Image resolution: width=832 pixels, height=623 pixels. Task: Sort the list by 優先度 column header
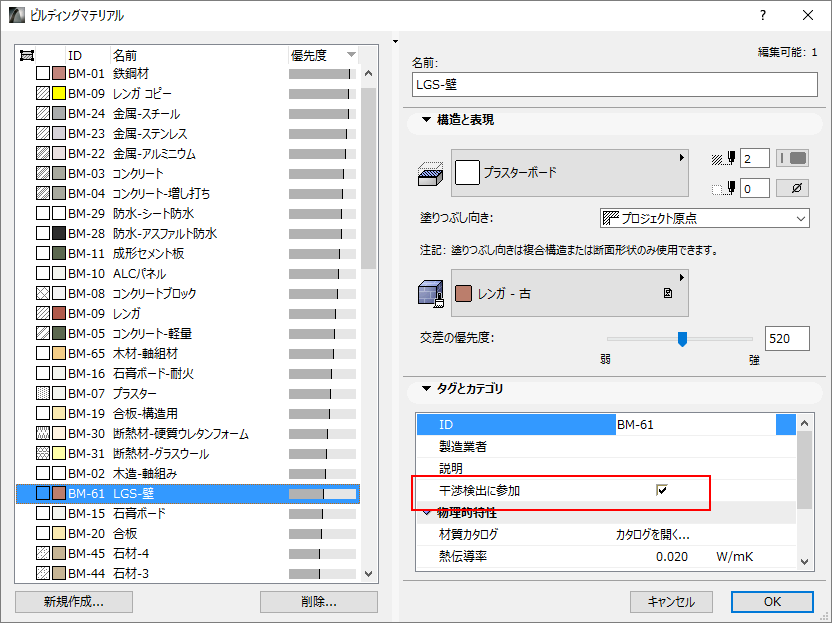(x=324, y=55)
